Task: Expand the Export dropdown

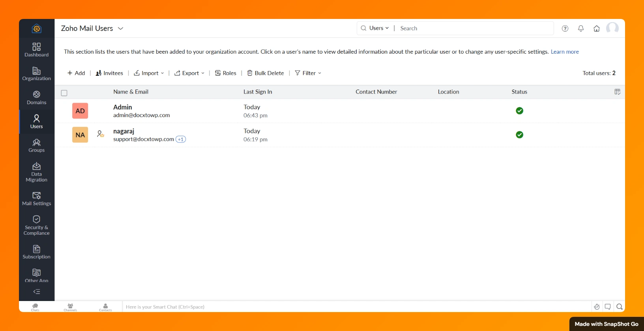Action: pos(189,73)
